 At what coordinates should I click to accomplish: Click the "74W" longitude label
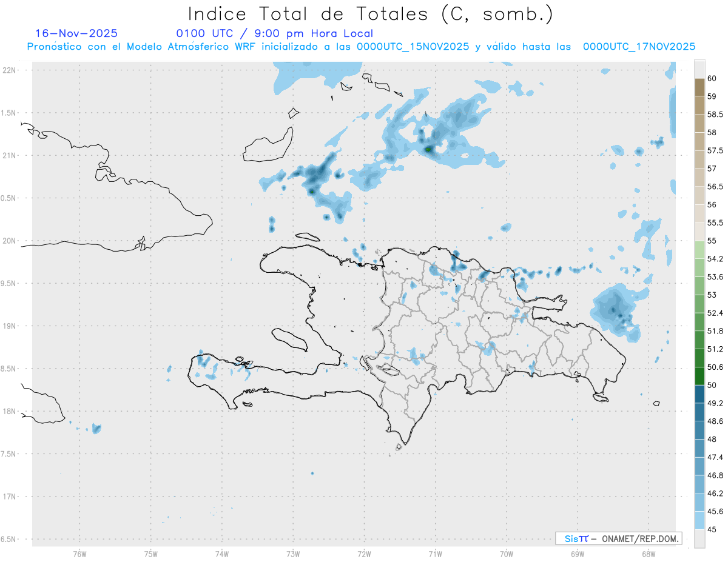pyautogui.click(x=221, y=554)
